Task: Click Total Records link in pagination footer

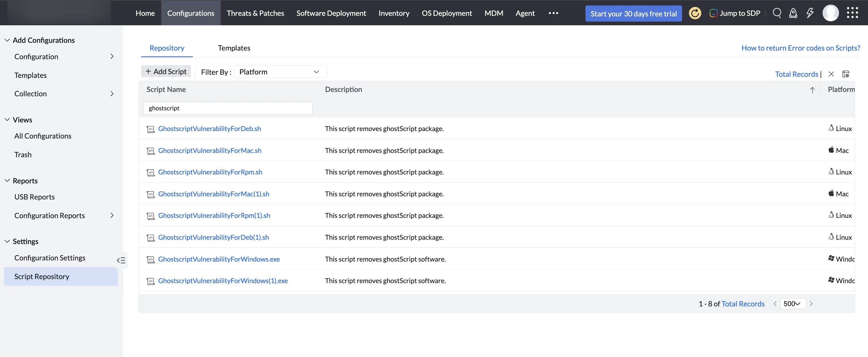Action: 743,304
